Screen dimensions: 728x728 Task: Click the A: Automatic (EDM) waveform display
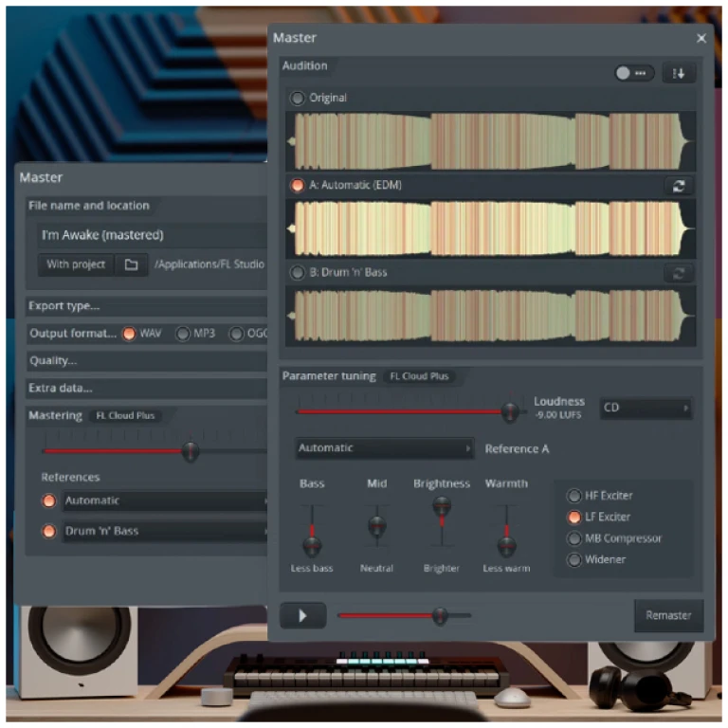(x=491, y=228)
